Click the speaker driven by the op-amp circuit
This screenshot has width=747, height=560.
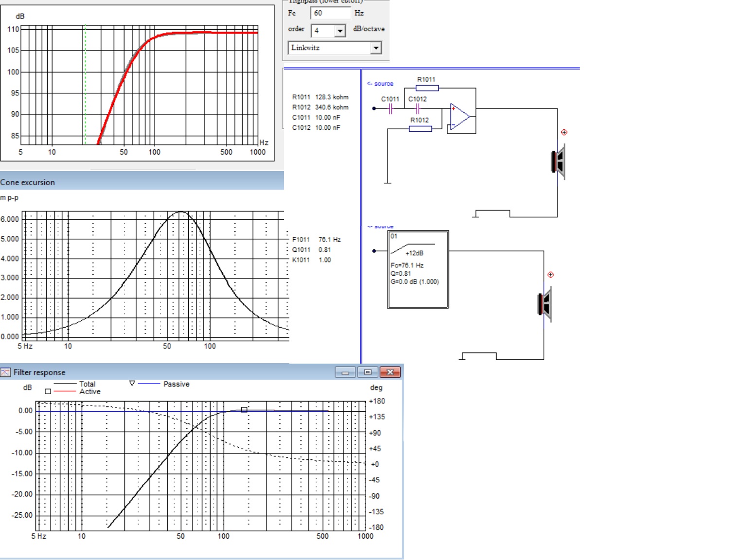pos(558,162)
